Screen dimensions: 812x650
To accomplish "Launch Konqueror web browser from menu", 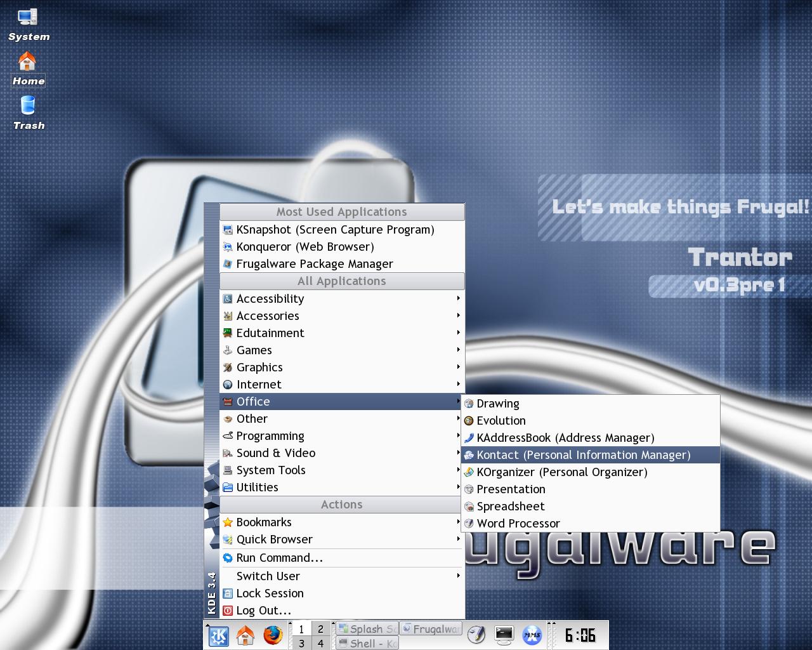I will click(342, 247).
